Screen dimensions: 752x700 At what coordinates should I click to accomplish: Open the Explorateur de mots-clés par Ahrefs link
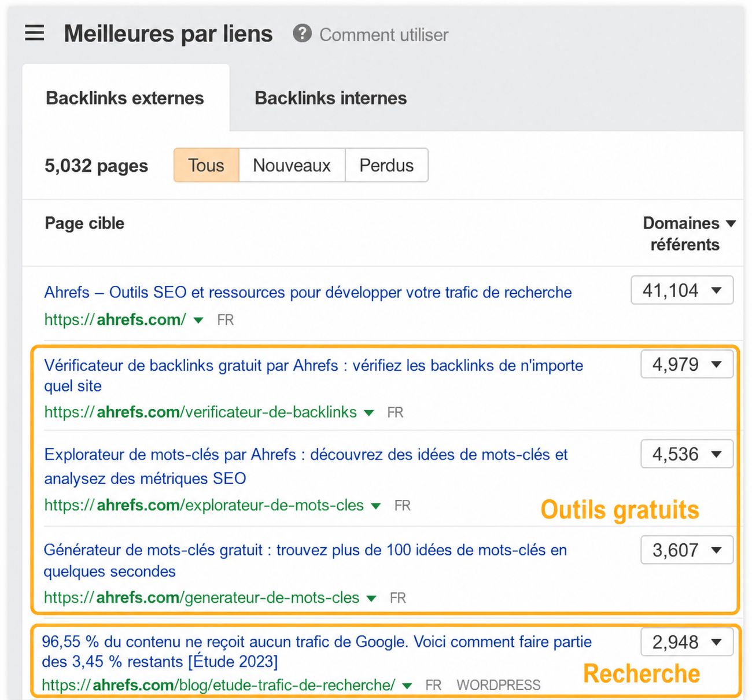point(306,466)
